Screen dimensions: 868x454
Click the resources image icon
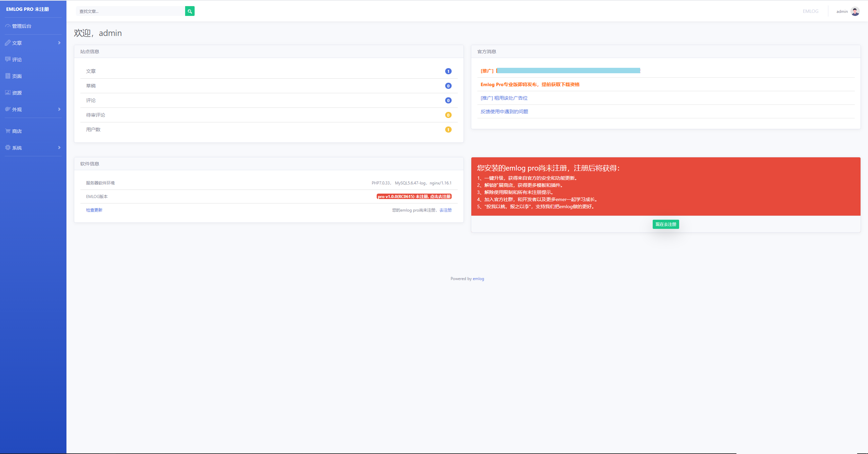click(x=8, y=93)
